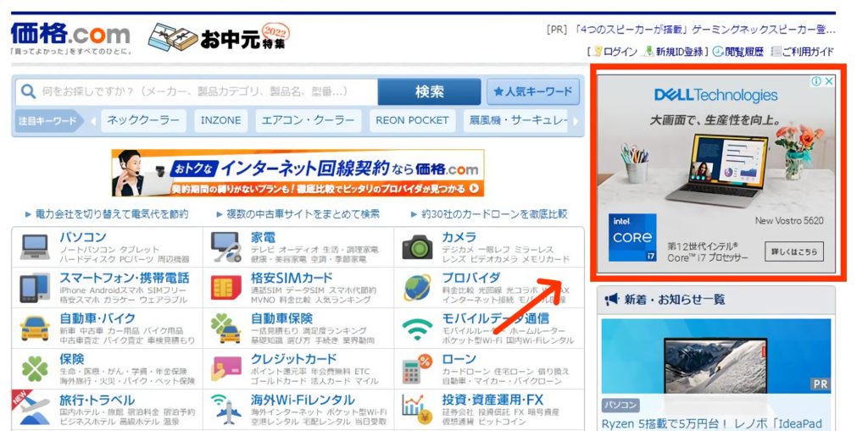Open the ローン category heading
Image resolution: width=868 pixels, height=431 pixels.
tap(459, 359)
